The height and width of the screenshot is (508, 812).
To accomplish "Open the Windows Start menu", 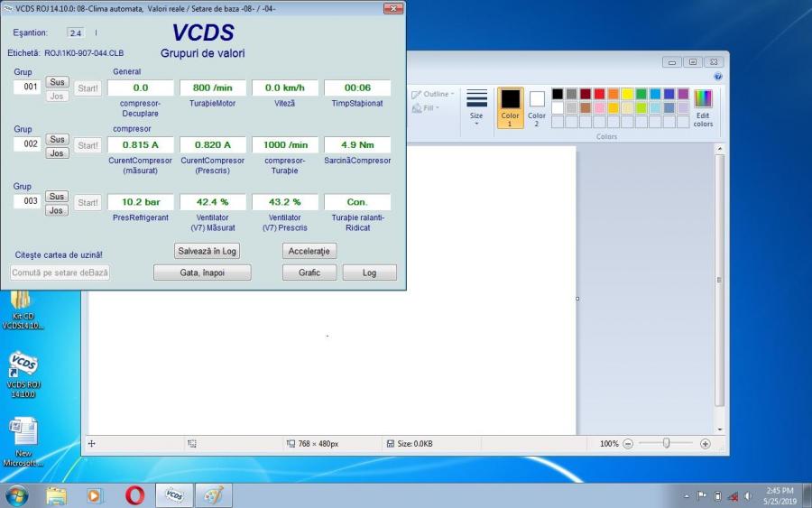I will coord(16,495).
